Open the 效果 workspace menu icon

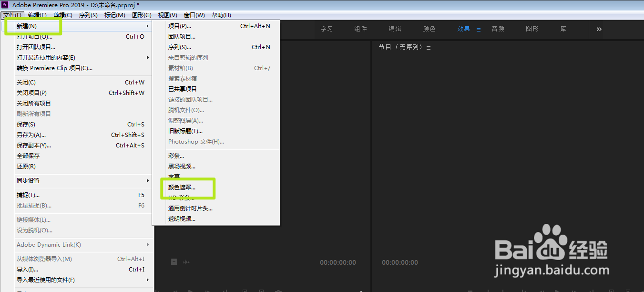pyautogui.click(x=479, y=29)
